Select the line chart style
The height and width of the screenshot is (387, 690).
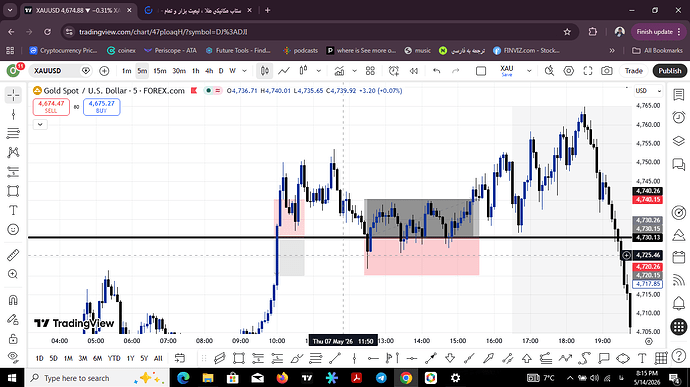tap(284, 71)
